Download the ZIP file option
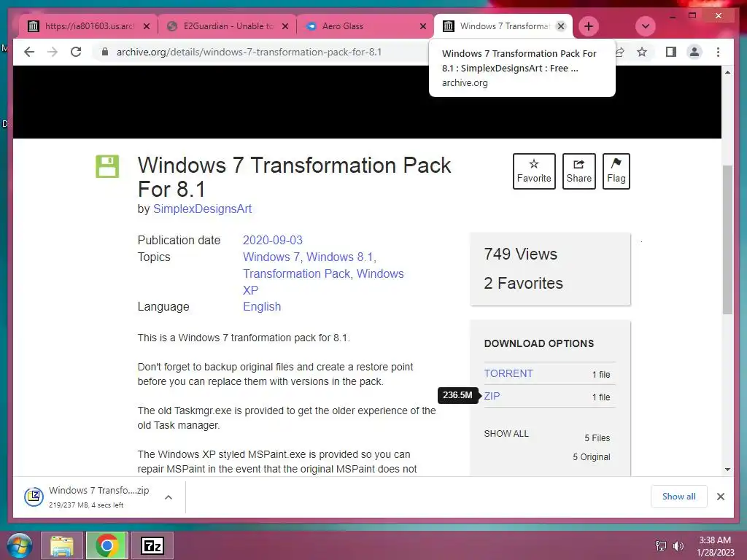Screen dimensions: 747x560 coord(492,396)
